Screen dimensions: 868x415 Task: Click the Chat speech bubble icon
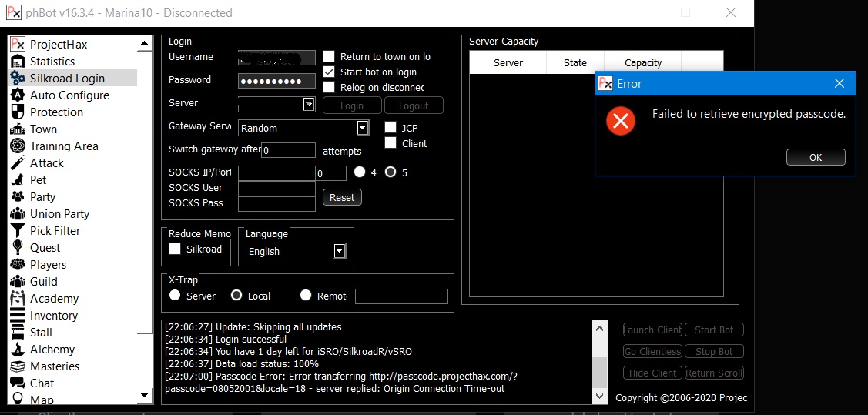pyautogui.click(x=18, y=383)
